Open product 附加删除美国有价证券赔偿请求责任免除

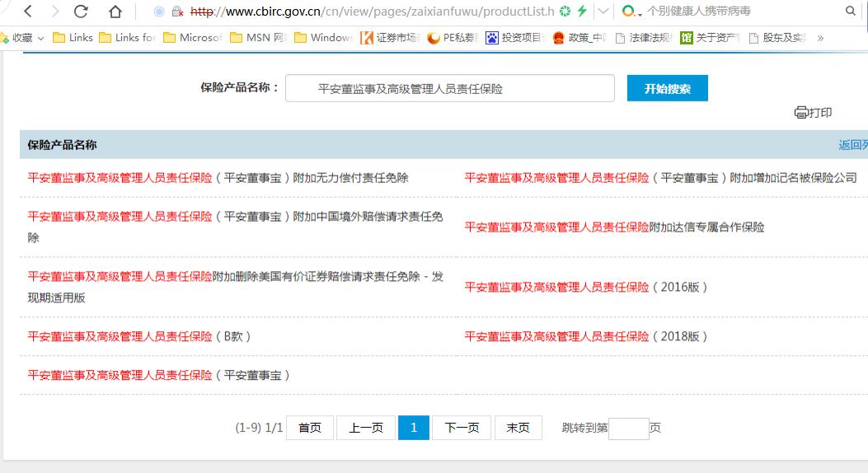tap(235, 287)
